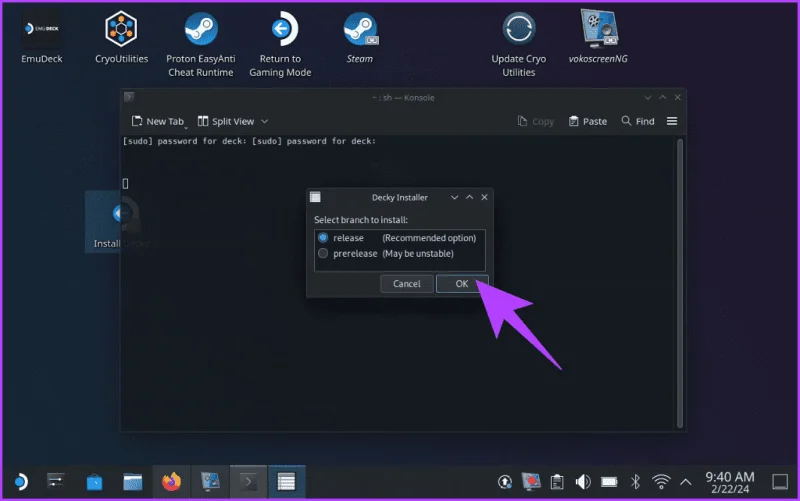Click the Copy item in Konsole toolbar
Image resolution: width=800 pixels, height=501 pixels.
tap(536, 121)
